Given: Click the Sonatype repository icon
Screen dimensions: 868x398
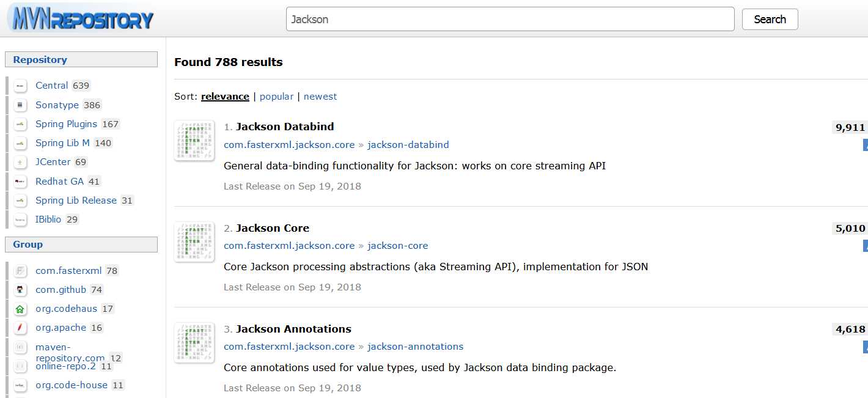Looking at the screenshot, I should (x=20, y=105).
